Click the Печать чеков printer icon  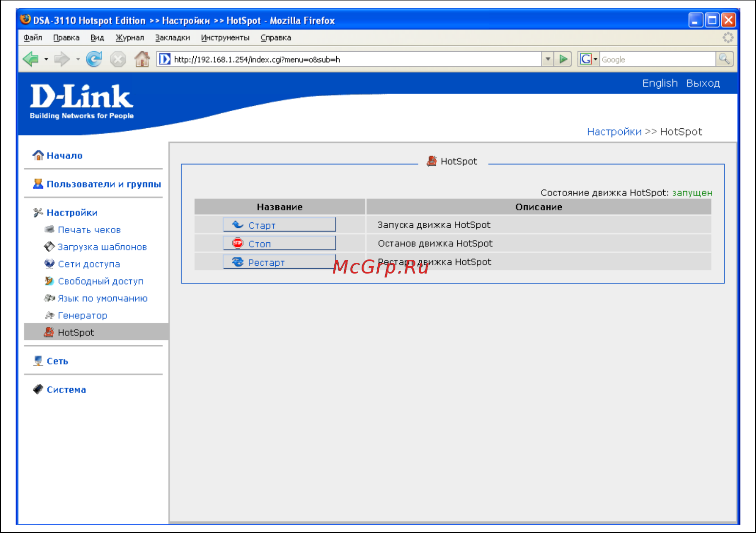49,229
